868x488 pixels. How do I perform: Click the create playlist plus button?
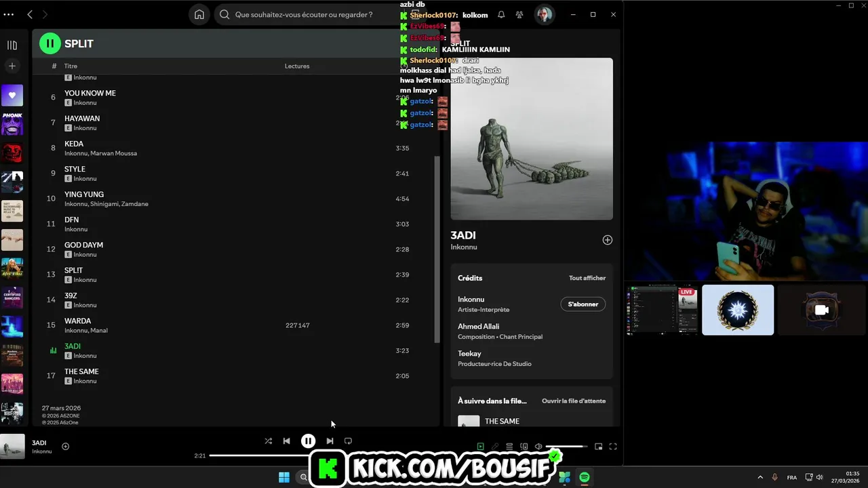click(12, 66)
